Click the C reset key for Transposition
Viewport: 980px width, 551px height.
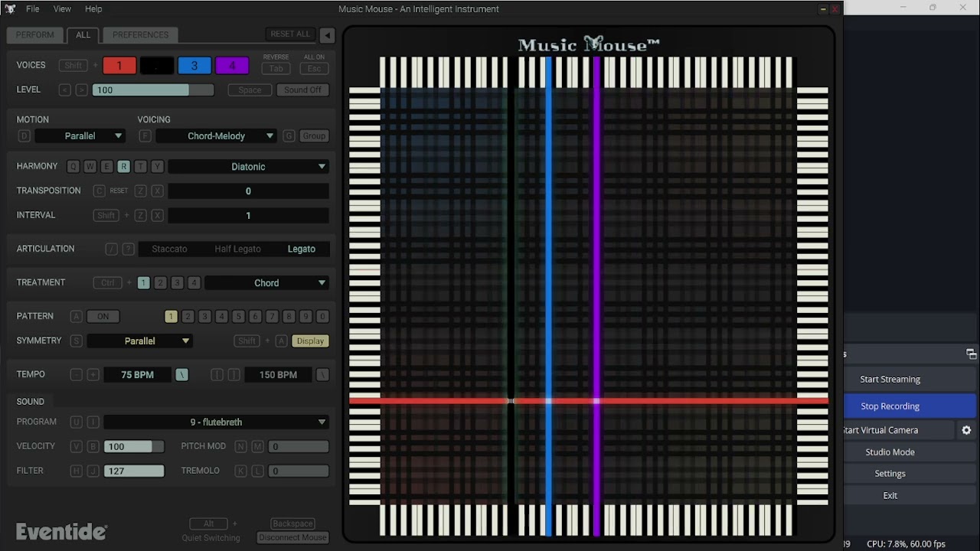point(100,191)
